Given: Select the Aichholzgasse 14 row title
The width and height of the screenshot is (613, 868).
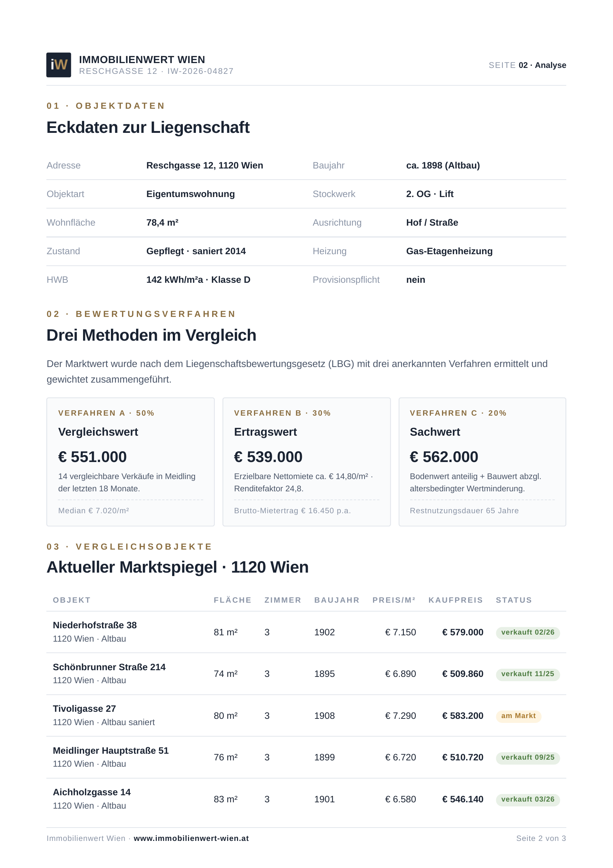Looking at the screenshot, I should point(92,792).
